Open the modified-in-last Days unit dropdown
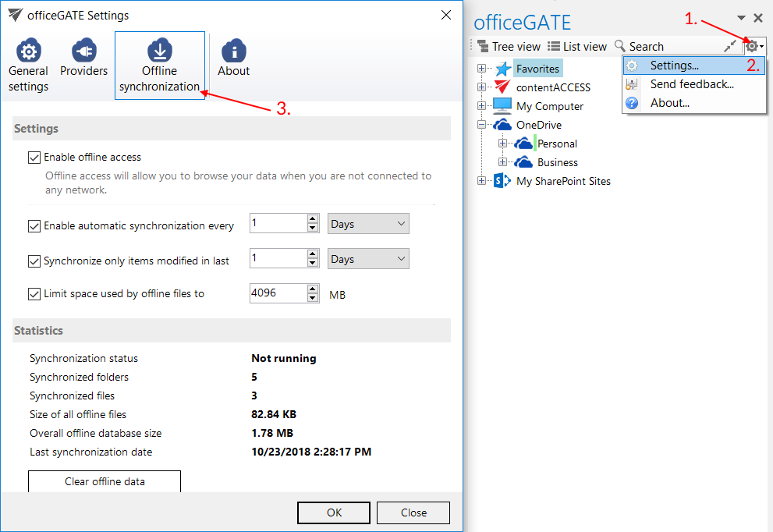The image size is (773, 532). (x=368, y=259)
